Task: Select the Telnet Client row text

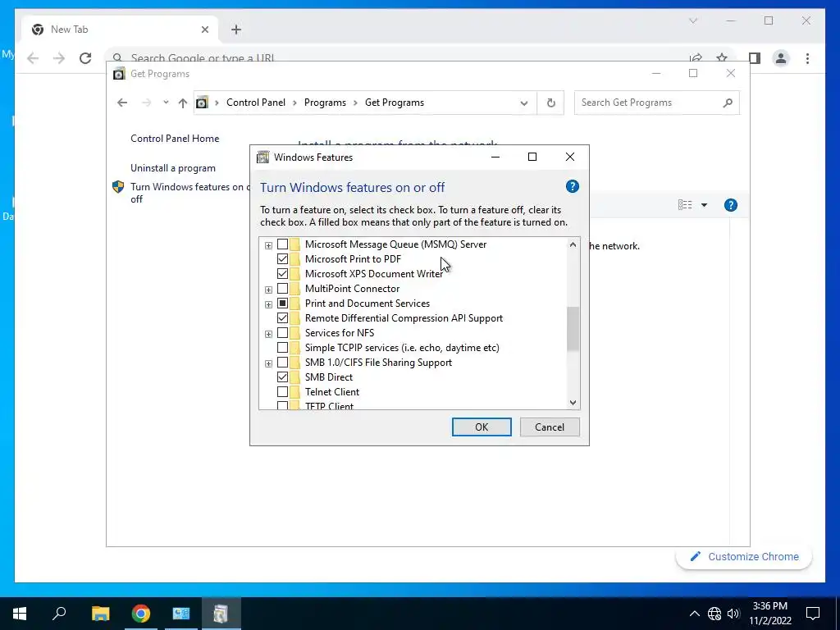Action: tap(332, 392)
